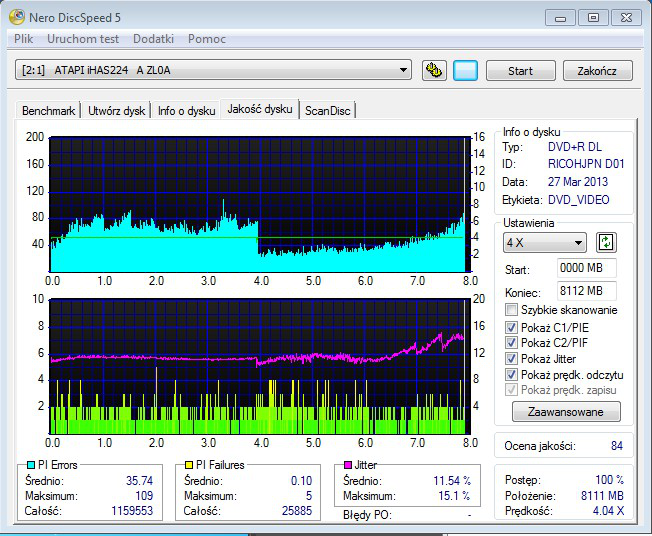Maximize the Nero DiscSpeed window

(x=593, y=18)
